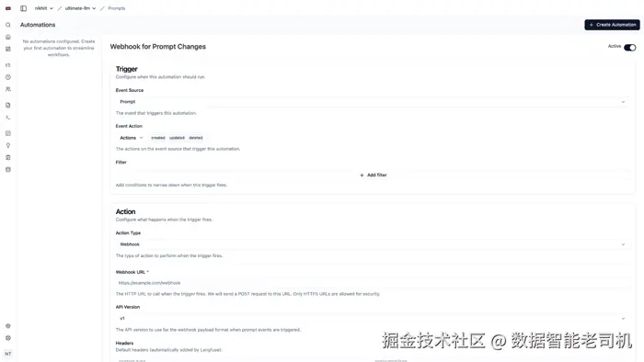The height and width of the screenshot is (362, 644).
Task: Click the Trigger section heading
Action: [127, 69]
